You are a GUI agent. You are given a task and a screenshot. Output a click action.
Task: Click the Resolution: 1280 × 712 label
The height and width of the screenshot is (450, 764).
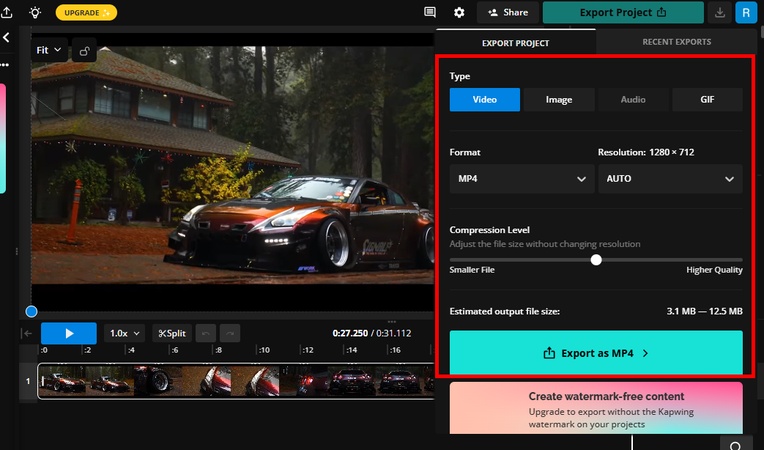pyautogui.click(x=646, y=152)
